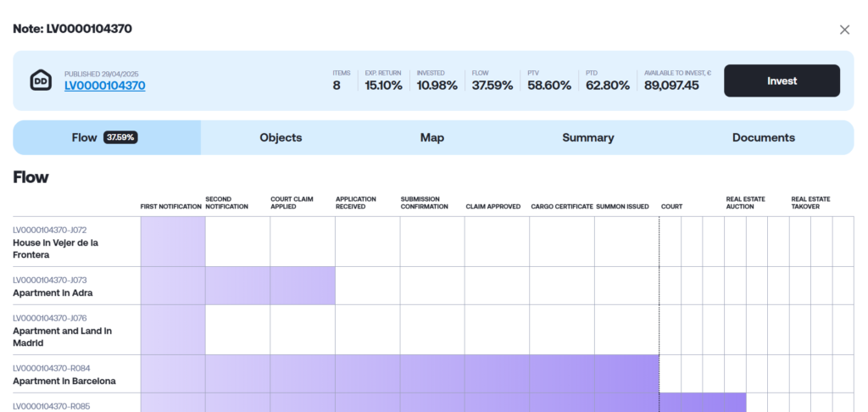Click the First Notification column header

[171, 207]
